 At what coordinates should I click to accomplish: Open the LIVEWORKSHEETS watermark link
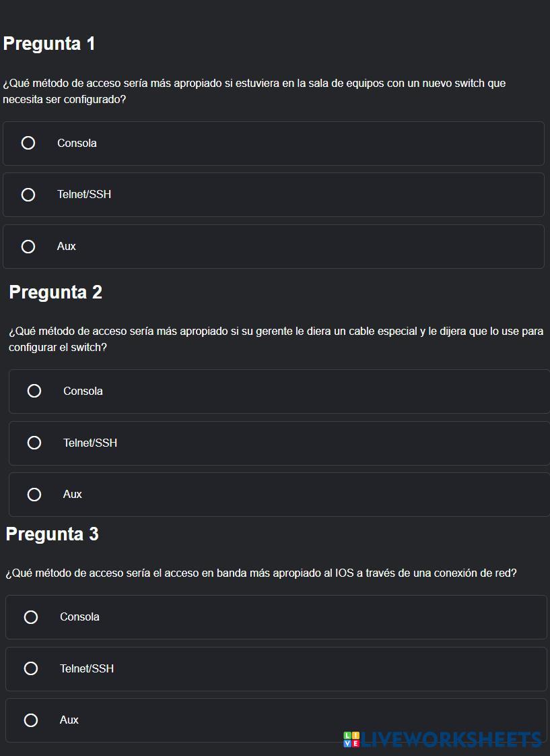pyautogui.click(x=451, y=739)
